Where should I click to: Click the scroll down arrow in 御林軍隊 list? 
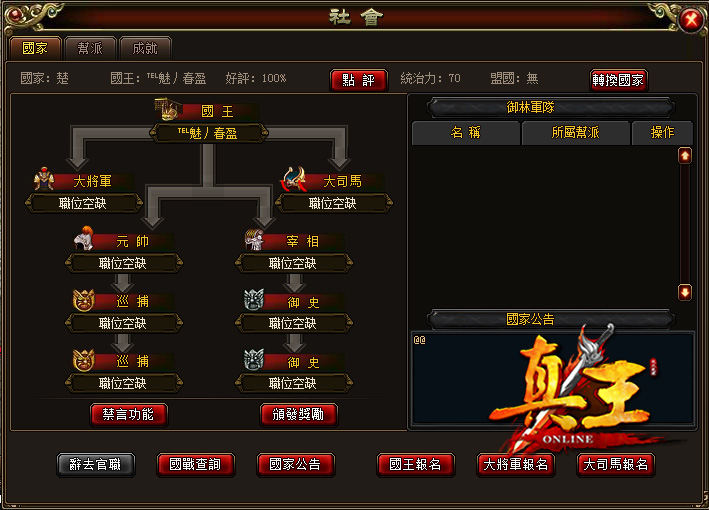[685, 292]
